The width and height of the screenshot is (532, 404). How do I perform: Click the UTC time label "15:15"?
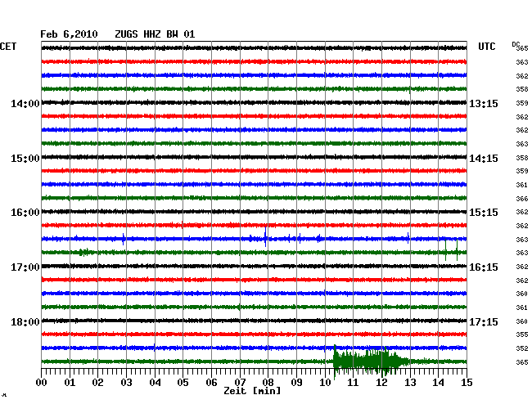[484, 213]
